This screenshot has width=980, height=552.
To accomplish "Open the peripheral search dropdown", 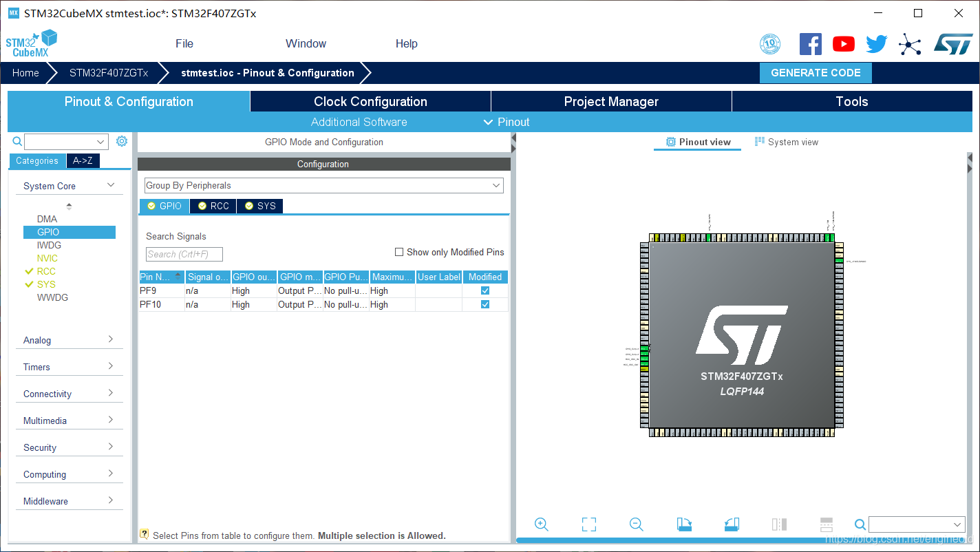I will (101, 142).
